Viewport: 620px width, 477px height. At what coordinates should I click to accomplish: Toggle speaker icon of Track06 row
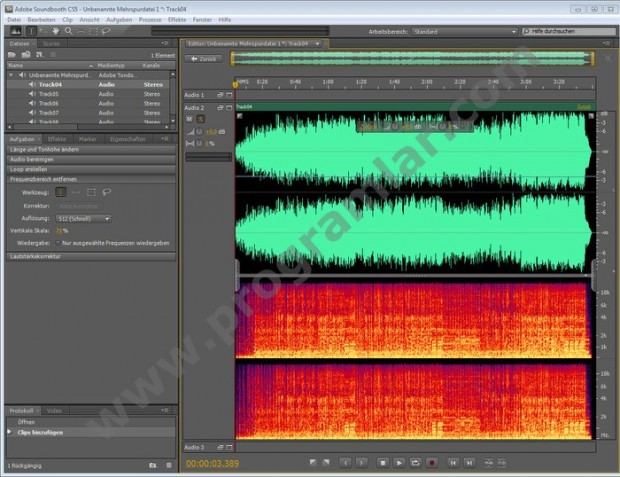32,103
